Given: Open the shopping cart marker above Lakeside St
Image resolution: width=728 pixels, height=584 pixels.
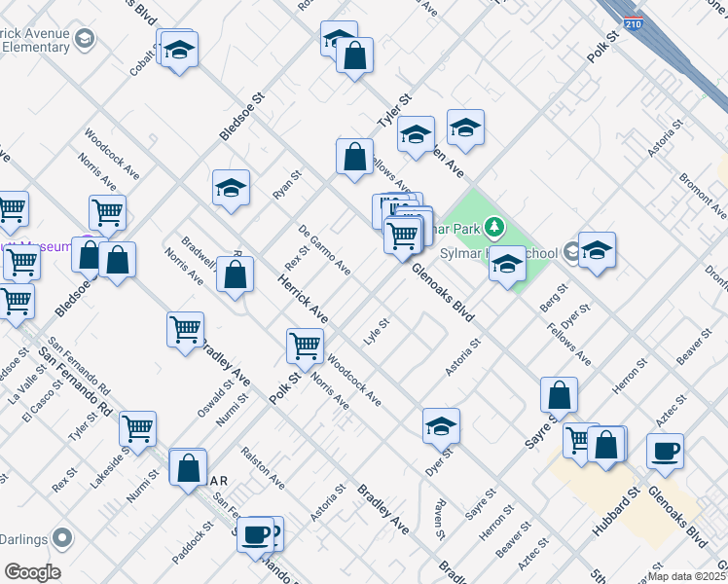Looking at the screenshot, I should click(x=138, y=432).
